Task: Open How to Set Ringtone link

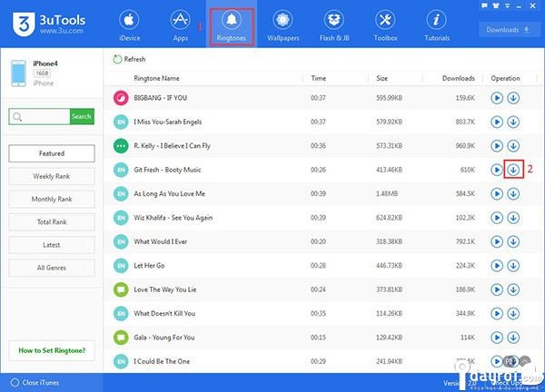Action: pyautogui.click(x=52, y=350)
